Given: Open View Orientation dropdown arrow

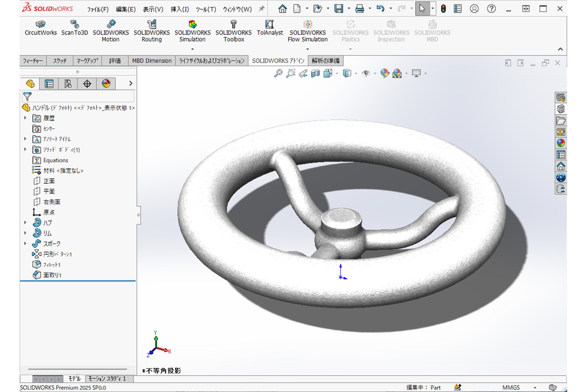Looking at the screenshot, I should tap(337, 74).
